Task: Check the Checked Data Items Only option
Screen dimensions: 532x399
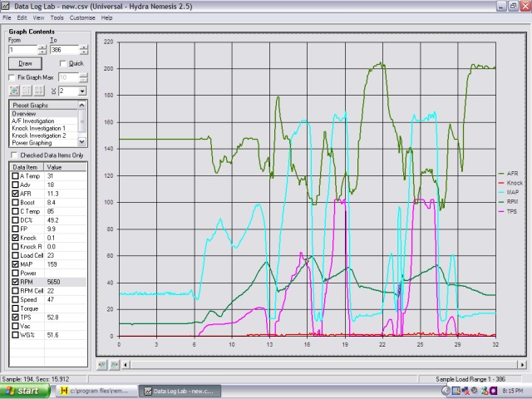Action: [13, 155]
